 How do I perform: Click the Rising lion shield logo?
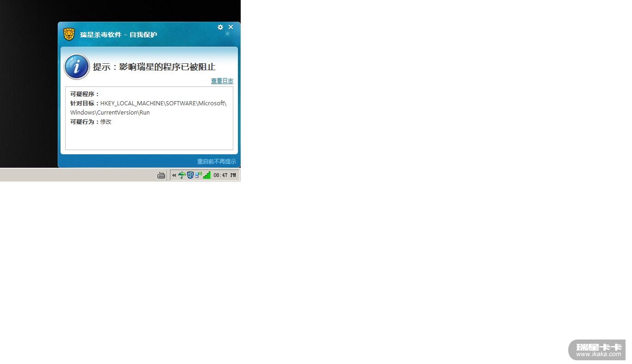(69, 34)
